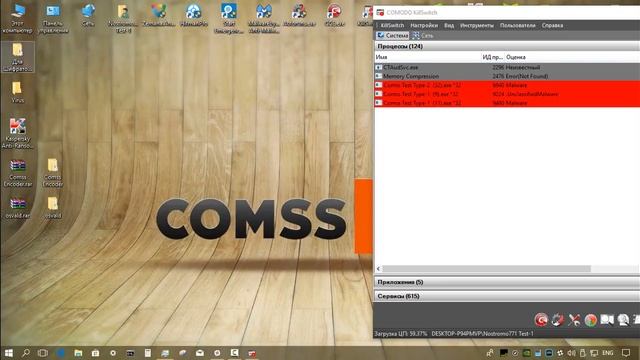Viewport: 640px width, 360px height.
Task: Click process icon beside Memory Compression
Action: click(x=378, y=76)
